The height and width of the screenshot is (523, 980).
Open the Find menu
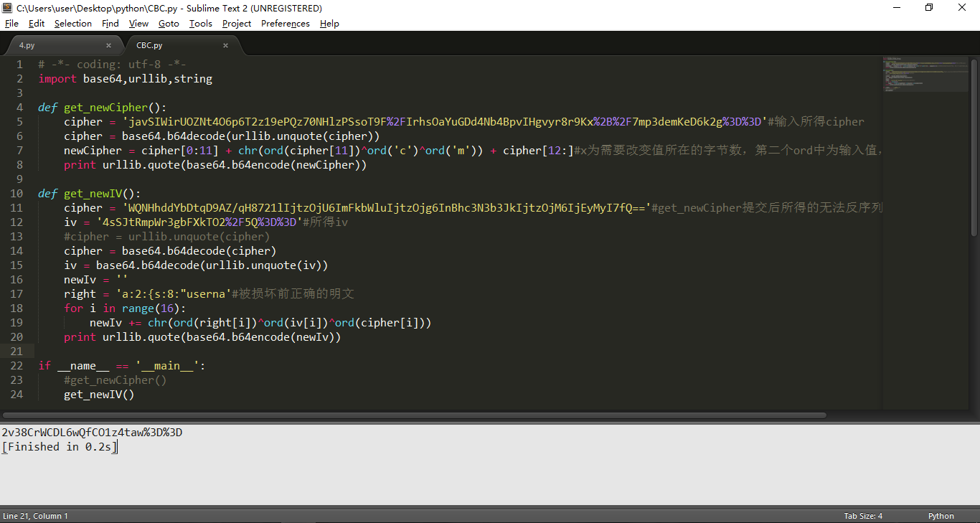pyautogui.click(x=110, y=23)
